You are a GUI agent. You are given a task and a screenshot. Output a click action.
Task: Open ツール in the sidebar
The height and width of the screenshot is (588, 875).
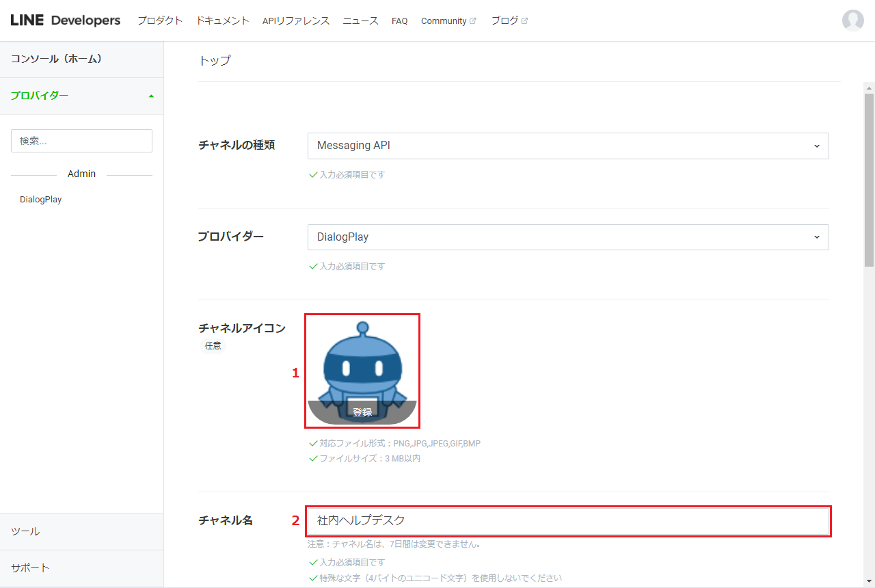pyautogui.click(x=81, y=531)
